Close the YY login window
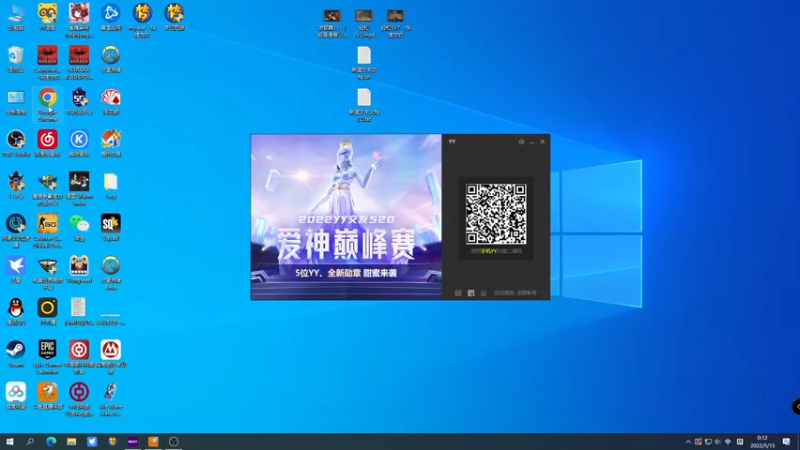This screenshot has height=450, width=800. (x=542, y=142)
